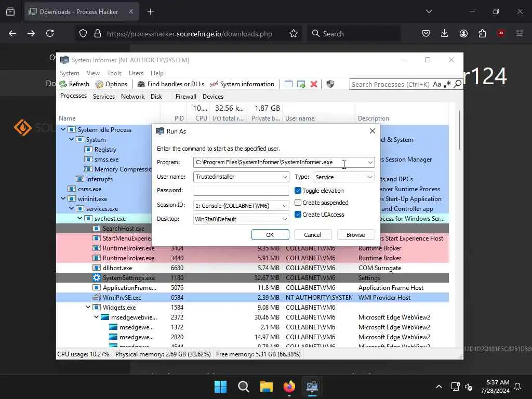Screen dimensions: 532x399
Task: Toggle the Toggle elevation checkbox
Action: pos(298,191)
